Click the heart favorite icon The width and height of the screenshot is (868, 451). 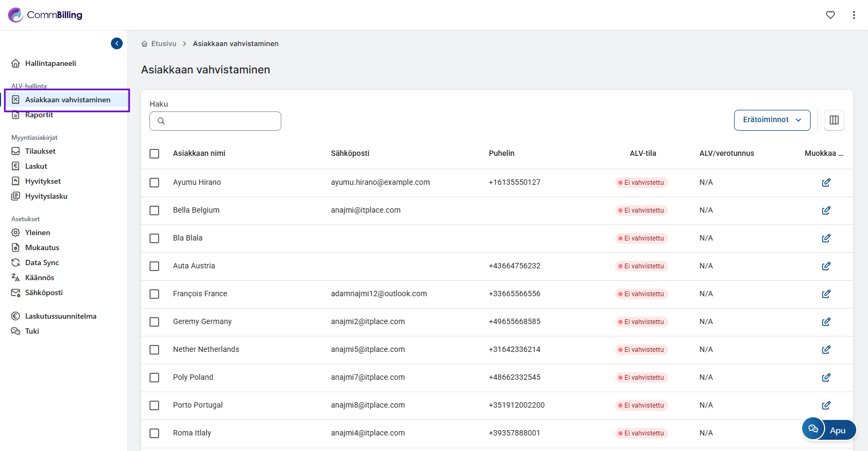[830, 15]
